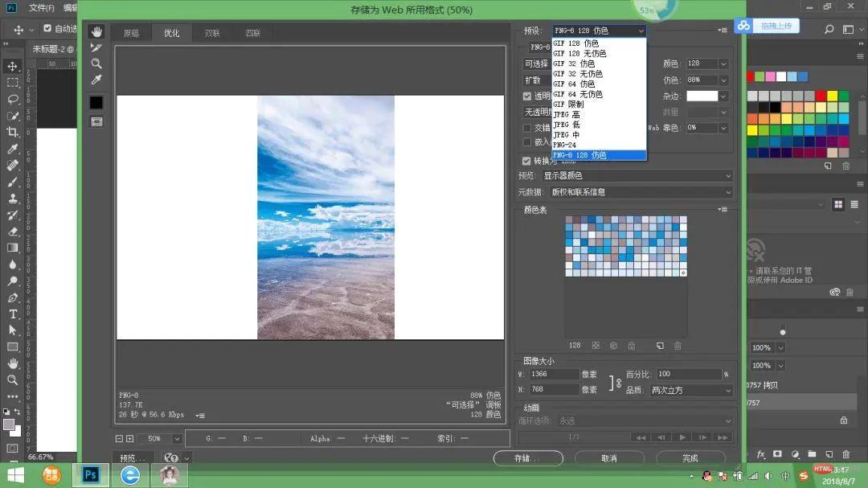Click the web-snap cube icon under color table
868x488 pixels.
613,346
